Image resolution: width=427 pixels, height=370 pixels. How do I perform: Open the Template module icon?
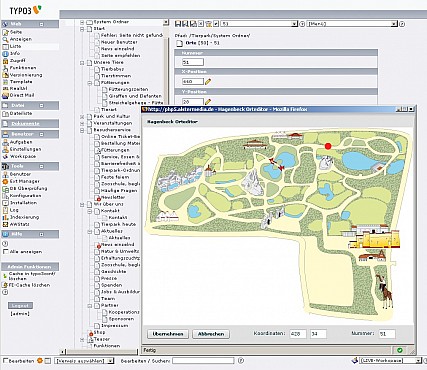point(5,82)
